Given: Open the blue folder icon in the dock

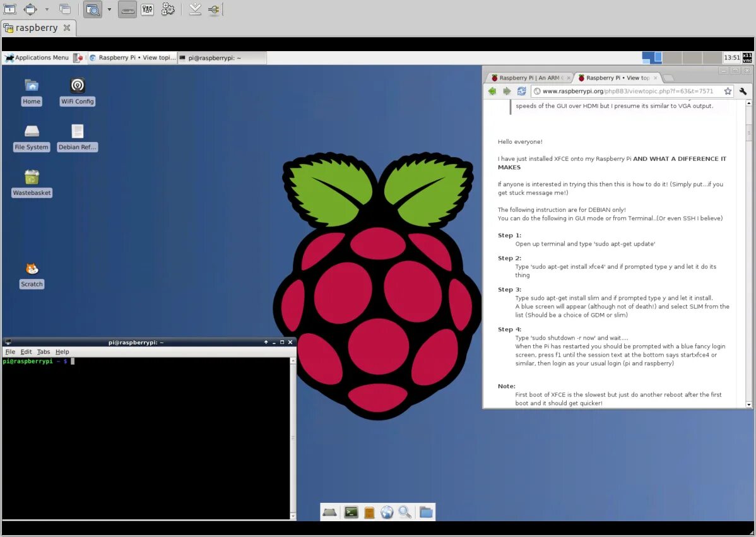Looking at the screenshot, I should (x=426, y=512).
